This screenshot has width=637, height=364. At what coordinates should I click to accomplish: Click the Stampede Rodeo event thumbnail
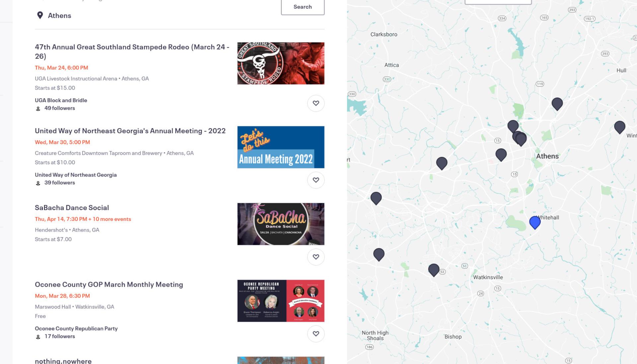click(x=281, y=63)
